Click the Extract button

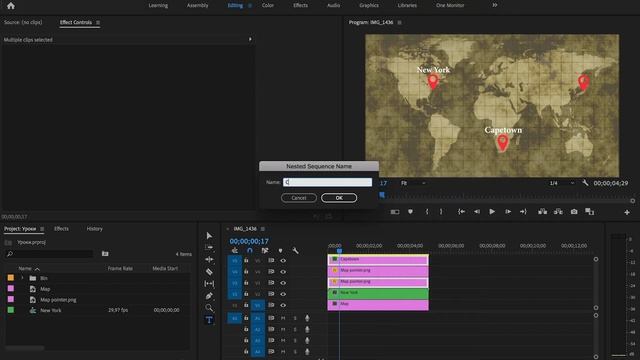coord(558,211)
